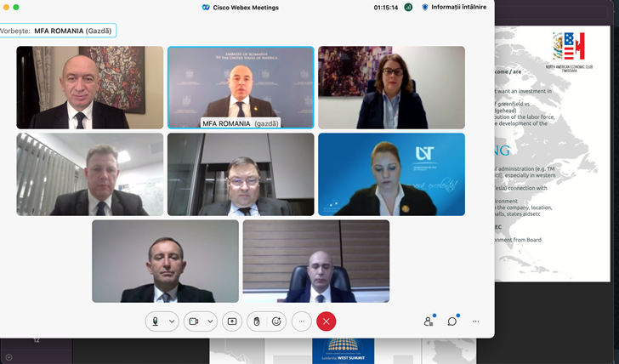Open more options in the center toolbar

[302, 321]
